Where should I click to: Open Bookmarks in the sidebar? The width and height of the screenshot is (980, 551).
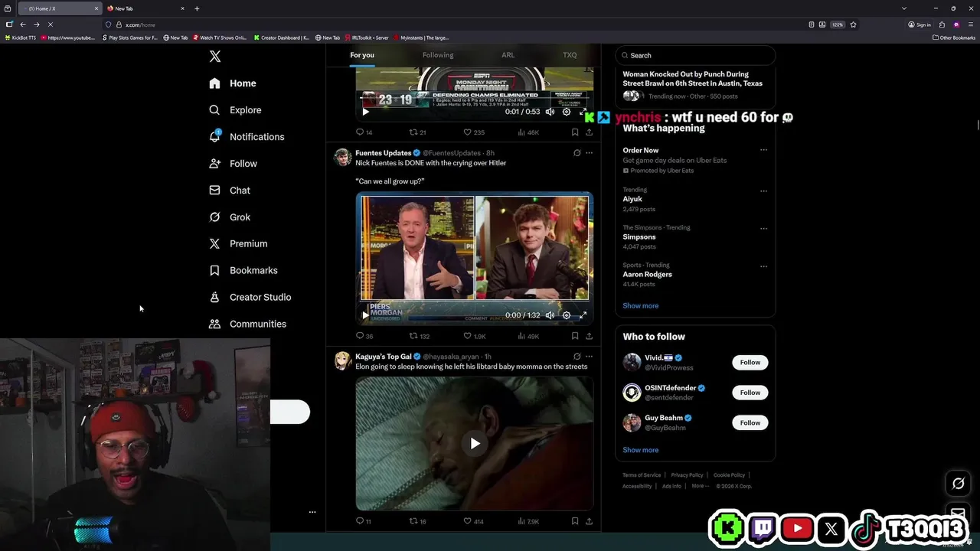click(243, 271)
